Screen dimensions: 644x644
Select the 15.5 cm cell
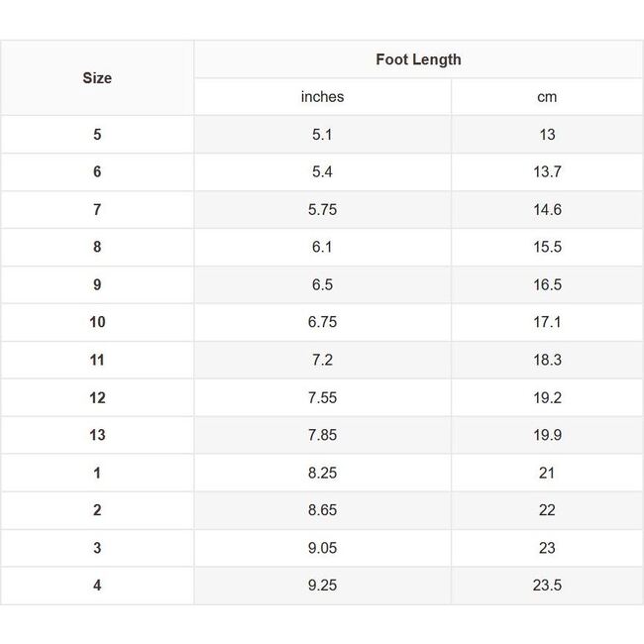coord(547,248)
